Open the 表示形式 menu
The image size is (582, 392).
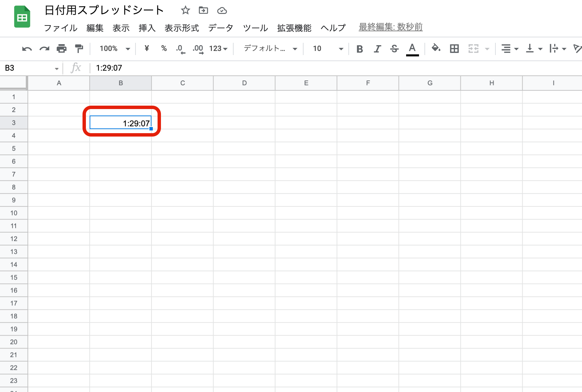[182, 28]
